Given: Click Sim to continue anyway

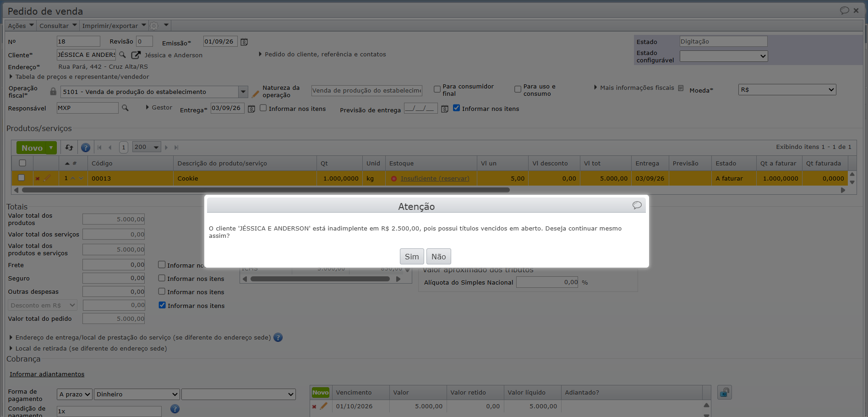Looking at the screenshot, I should tap(412, 257).
